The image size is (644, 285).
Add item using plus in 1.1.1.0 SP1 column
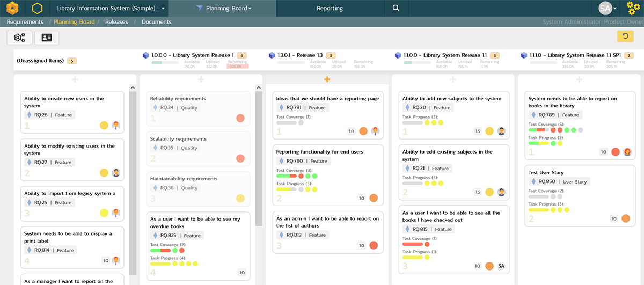[x=579, y=79]
